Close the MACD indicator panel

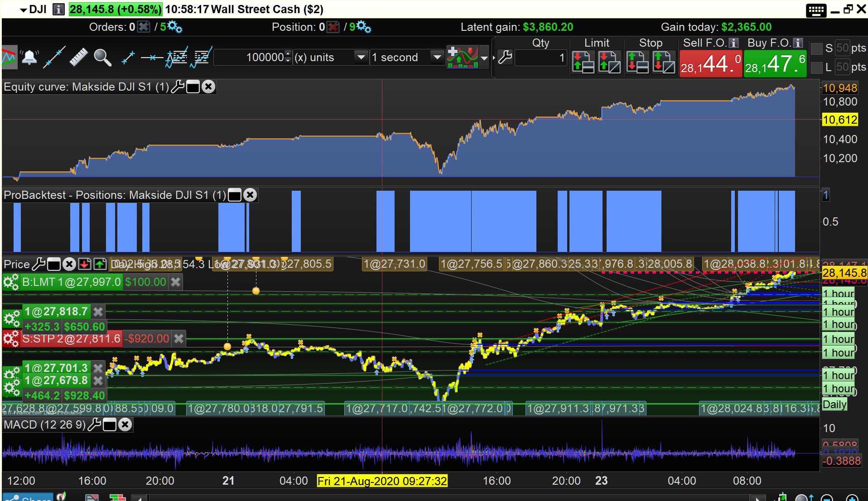click(125, 424)
